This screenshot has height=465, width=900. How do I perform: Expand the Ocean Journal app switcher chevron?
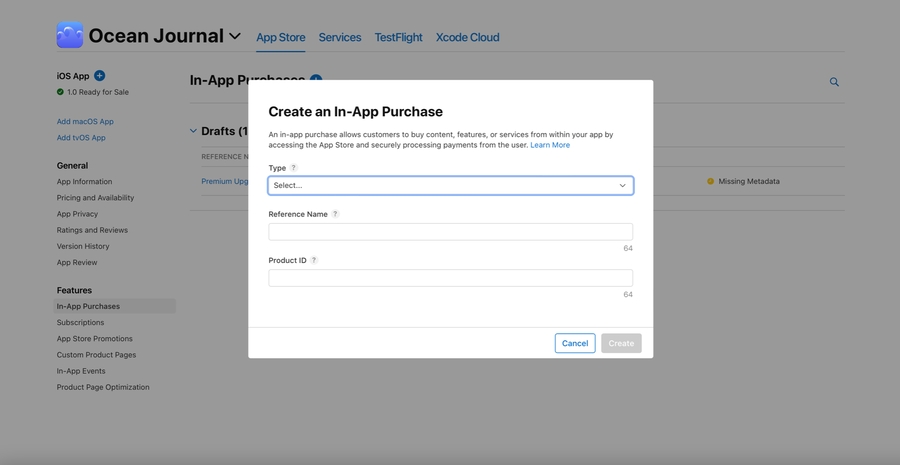point(235,36)
